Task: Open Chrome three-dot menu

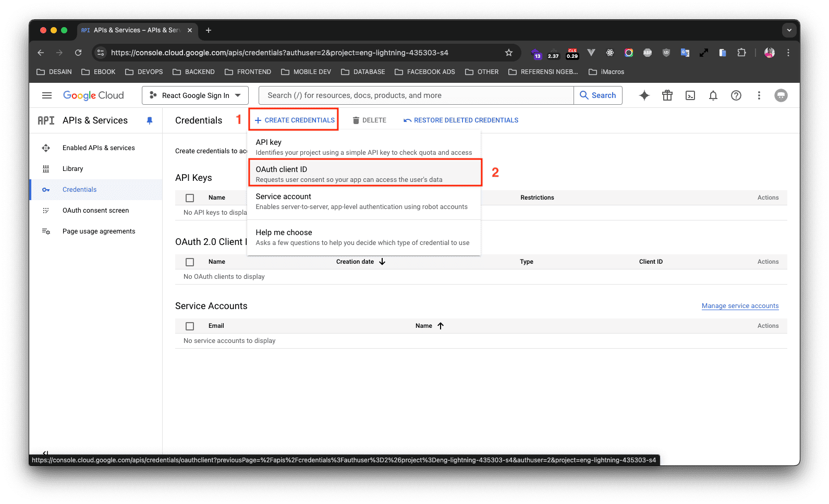Action: click(788, 53)
